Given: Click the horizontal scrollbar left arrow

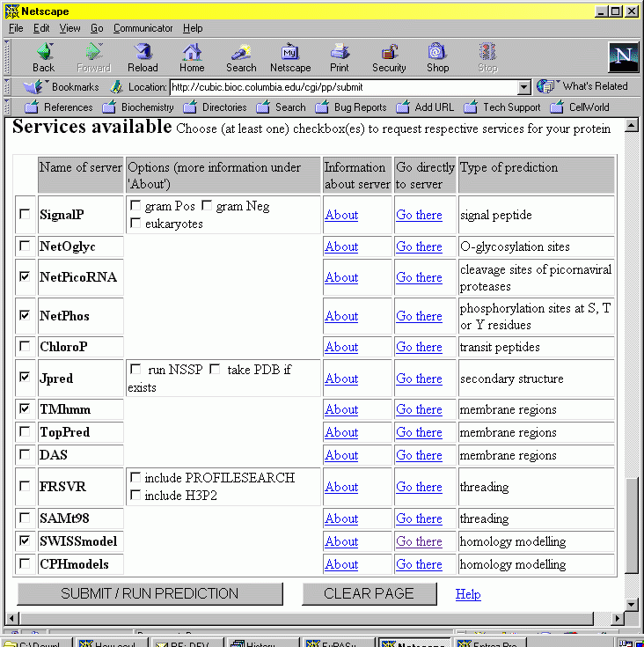Looking at the screenshot, I should 12,619.
